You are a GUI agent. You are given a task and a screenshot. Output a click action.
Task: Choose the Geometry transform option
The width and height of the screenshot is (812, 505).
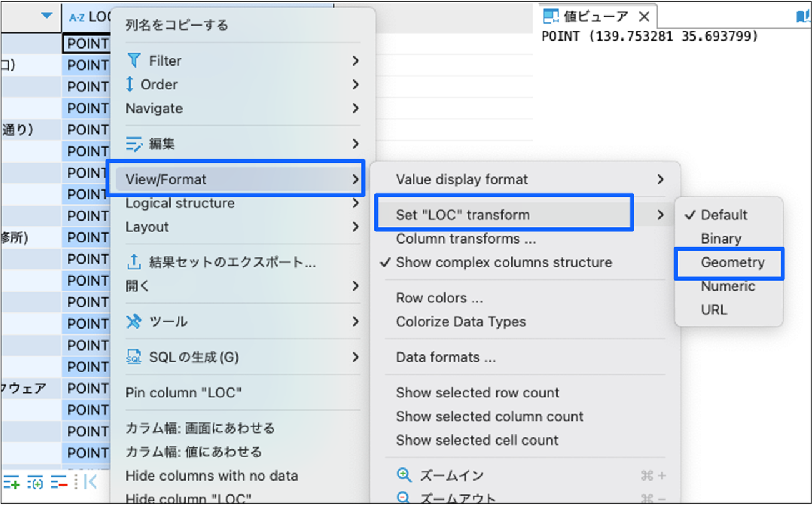coord(732,262)
